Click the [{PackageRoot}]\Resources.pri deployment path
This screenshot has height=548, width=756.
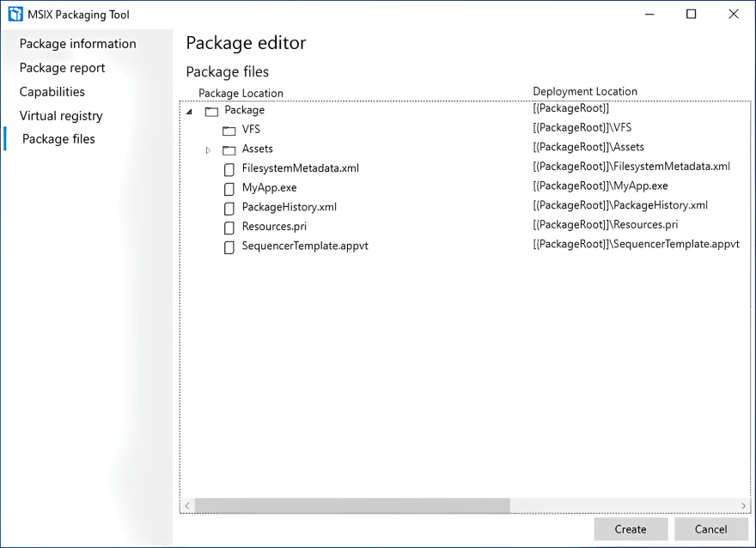[x=606, y=224]
